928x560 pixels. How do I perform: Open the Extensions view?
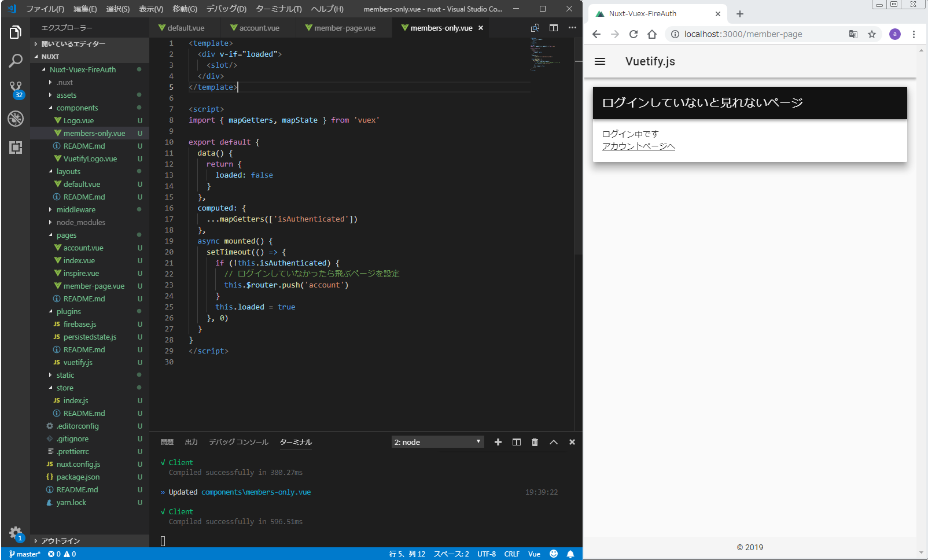(16, 148)
